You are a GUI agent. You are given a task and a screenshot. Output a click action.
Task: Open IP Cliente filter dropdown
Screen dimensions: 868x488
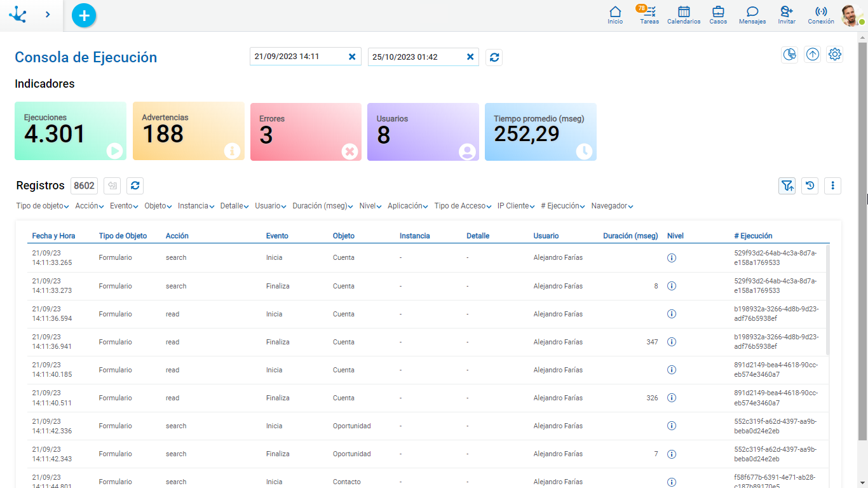517,206
